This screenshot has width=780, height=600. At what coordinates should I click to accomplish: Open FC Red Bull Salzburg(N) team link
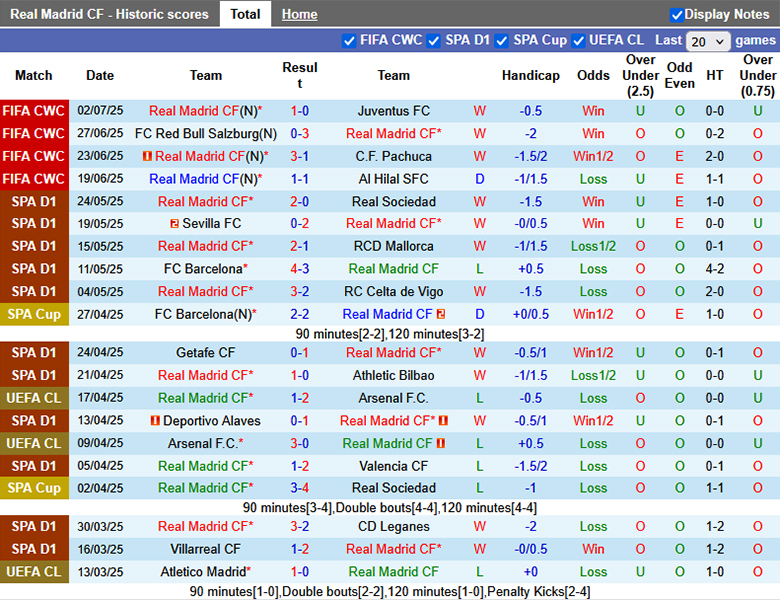point(206,134)
